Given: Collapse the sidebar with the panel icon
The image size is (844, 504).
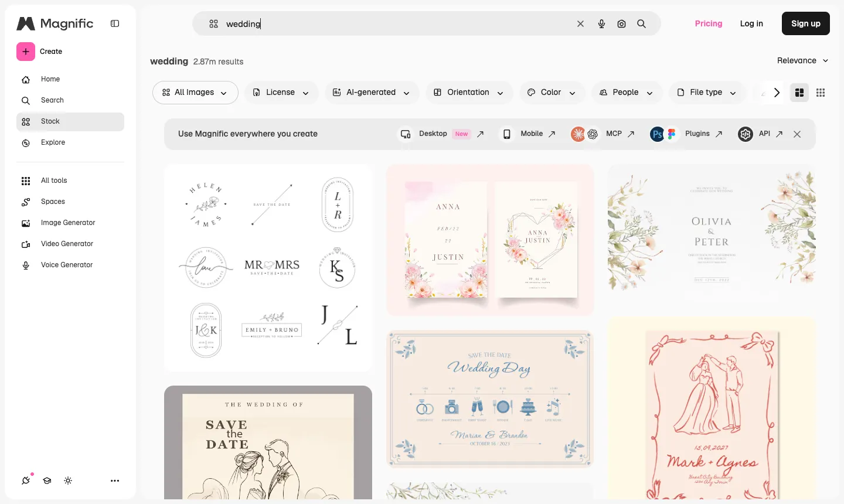Looking at the screenshot, I should tap(115, 23).
